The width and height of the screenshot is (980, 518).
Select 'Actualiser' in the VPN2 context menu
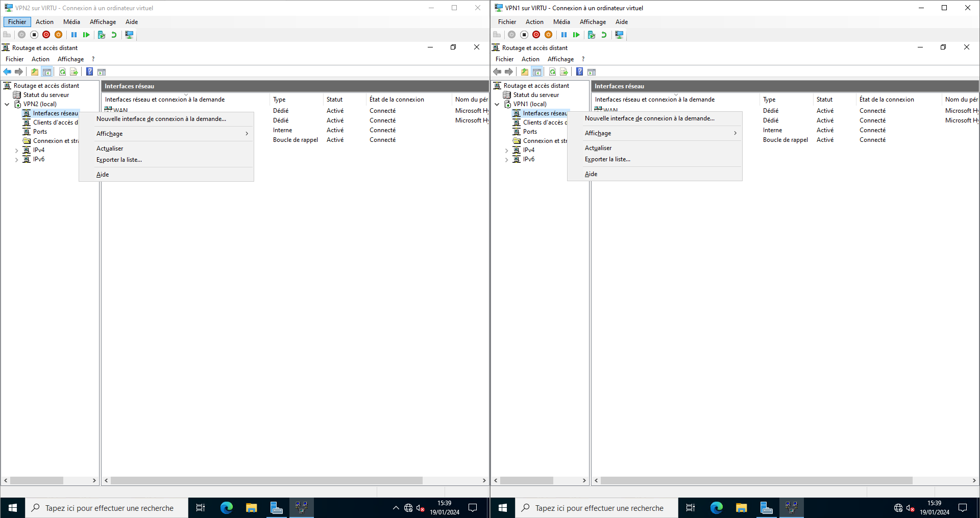click(110, 149)
